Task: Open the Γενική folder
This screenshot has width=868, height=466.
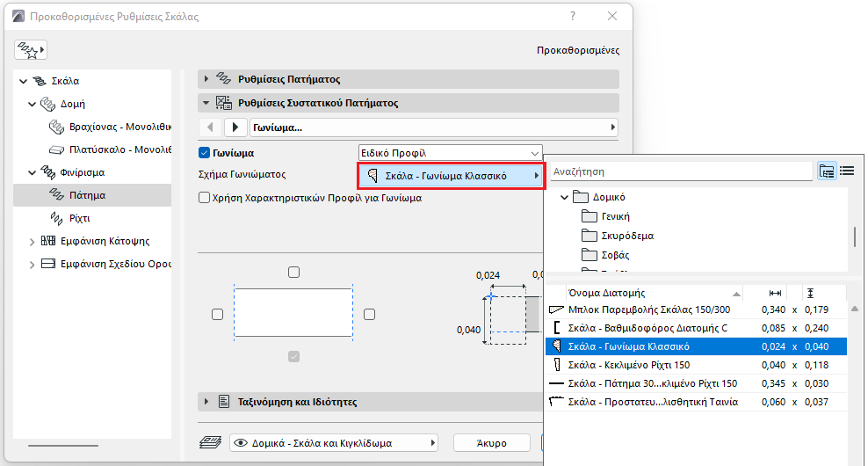Action: 605,216
